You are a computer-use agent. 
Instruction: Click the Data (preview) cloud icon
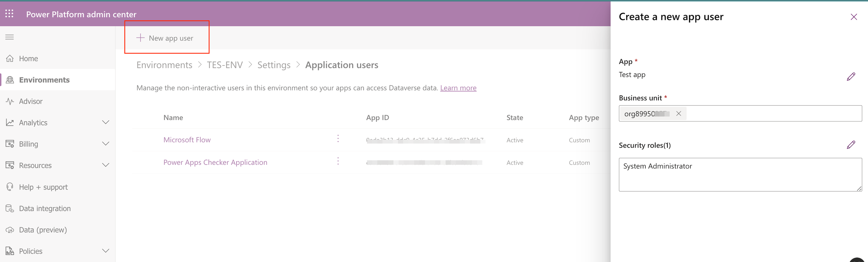[10, 230]
